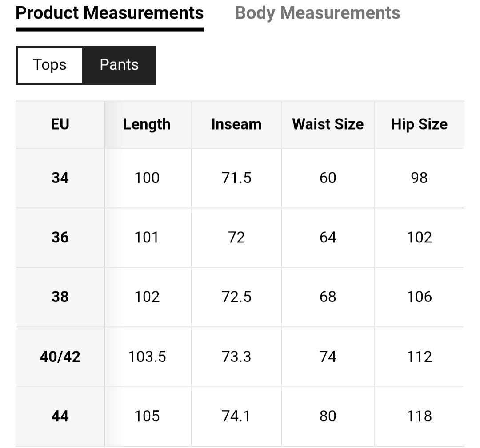The image size is (480, 448).
Task: Click the 71.5 inseam cell
Action: tap(236, 178)
